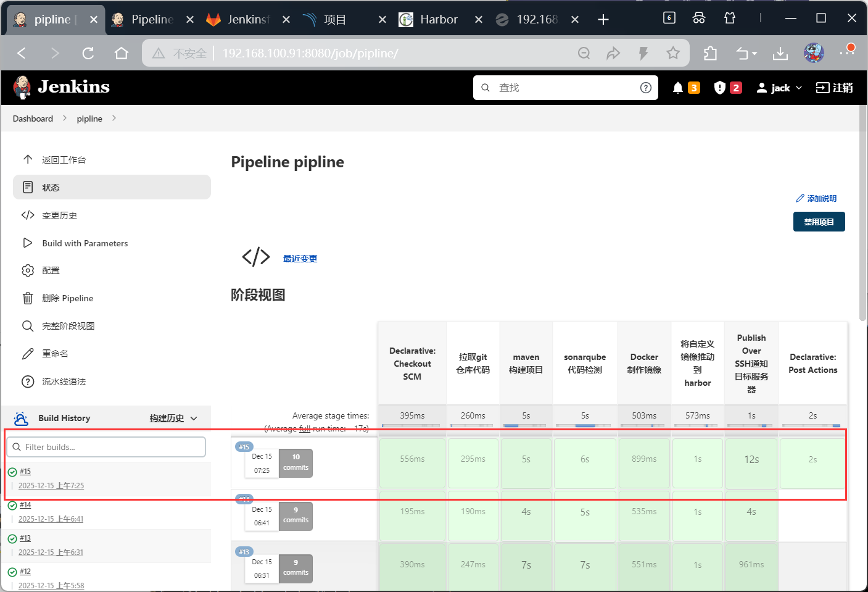Click the zoom-out magnifier in the address bar
Screen dimensions: 868x592
click(584, 53)
